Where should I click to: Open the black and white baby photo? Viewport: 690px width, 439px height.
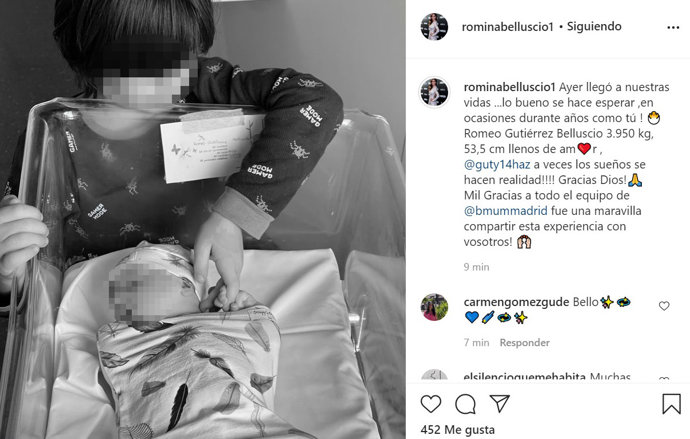point(202,220)
